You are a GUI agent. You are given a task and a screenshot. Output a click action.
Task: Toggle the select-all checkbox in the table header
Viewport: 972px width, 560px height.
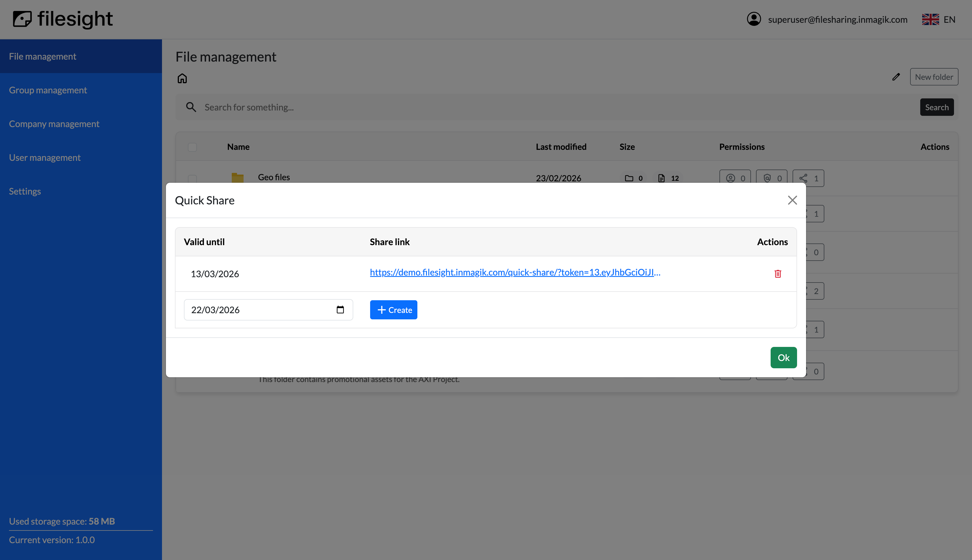coord(192,147)
